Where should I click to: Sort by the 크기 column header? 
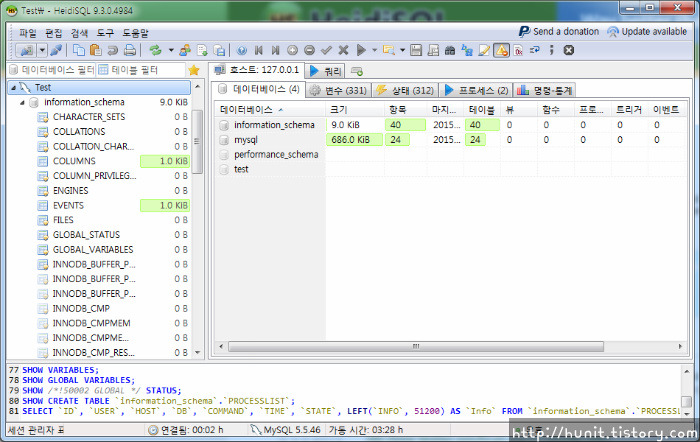[355, 110]
